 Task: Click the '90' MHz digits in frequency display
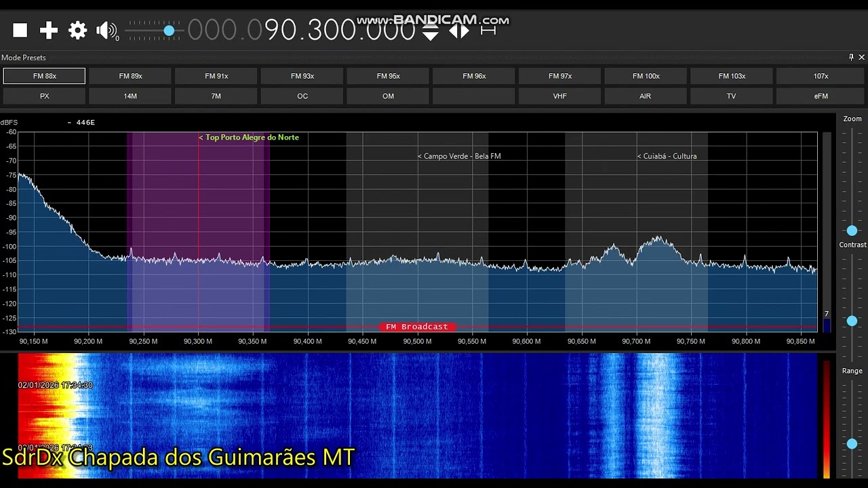pyautogui.click(x=281, y=30)
